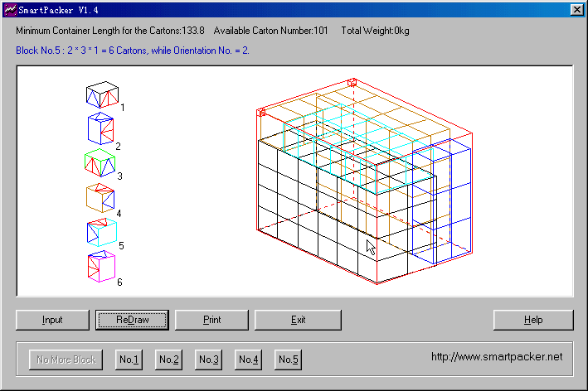The image size is (588, 391).
Task: Click the magenta orientation 6 carton icon
Action: click(x=101, y=267)
